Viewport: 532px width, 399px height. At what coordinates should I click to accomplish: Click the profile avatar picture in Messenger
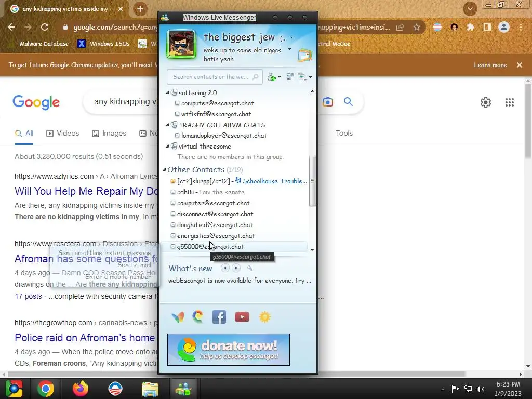pyautogui.click(x=181, y=45)
